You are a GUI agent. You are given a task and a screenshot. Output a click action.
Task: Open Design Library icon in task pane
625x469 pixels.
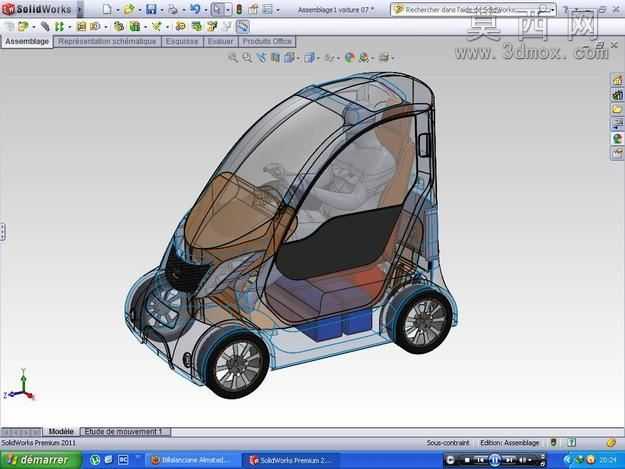(617, 95)
